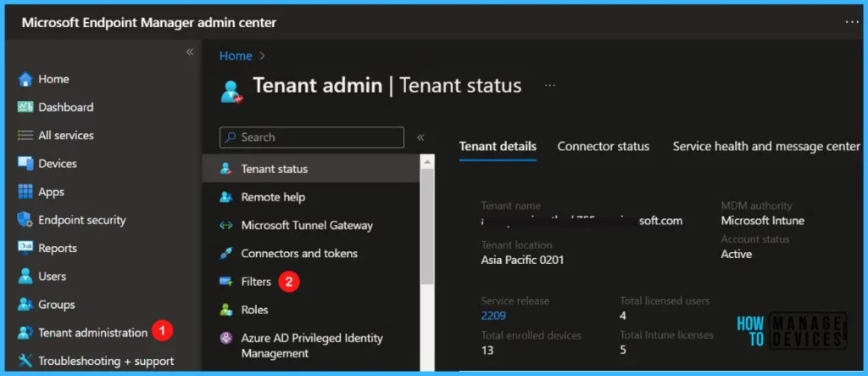Viewport: 868px width, 376px height.
Task: Open Remote help in the tenant menu
Action: coord(273,198)
